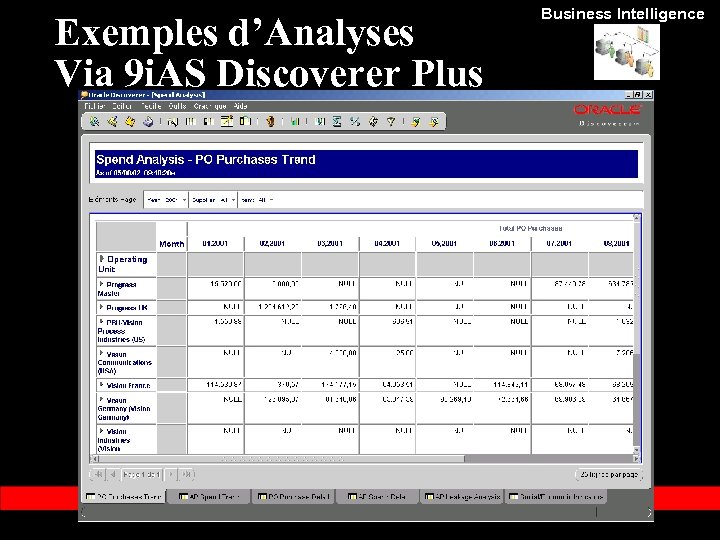This screenshot has height=540, width=720.
Task: Switch to the PO Purchase Detail tab
Action: (x=294, y=496)
